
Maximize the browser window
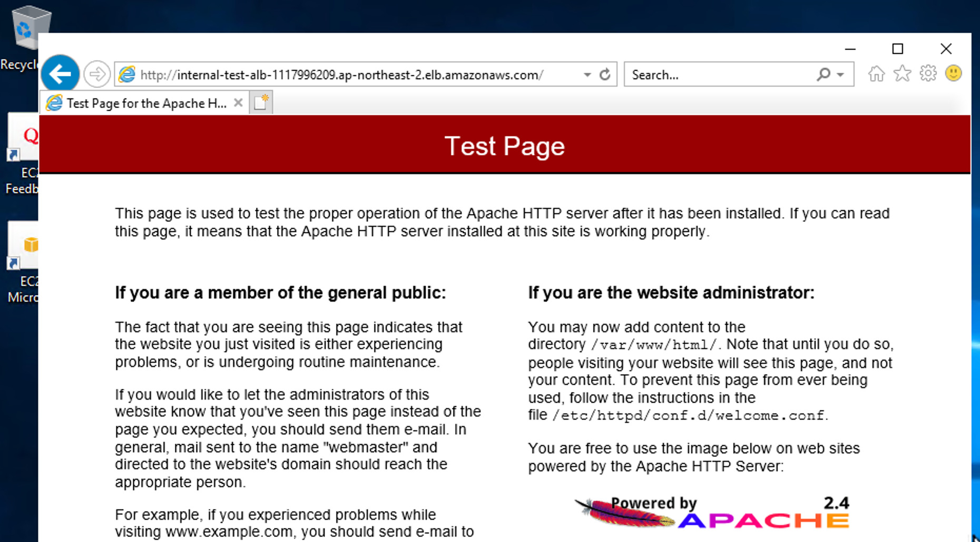[898, 49]
